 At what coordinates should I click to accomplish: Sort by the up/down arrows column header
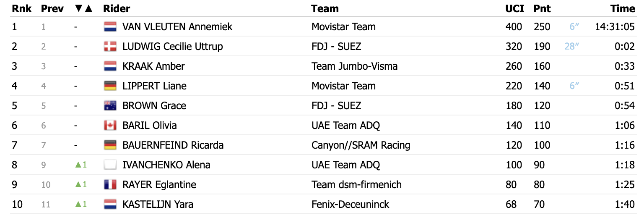point(83,8)
